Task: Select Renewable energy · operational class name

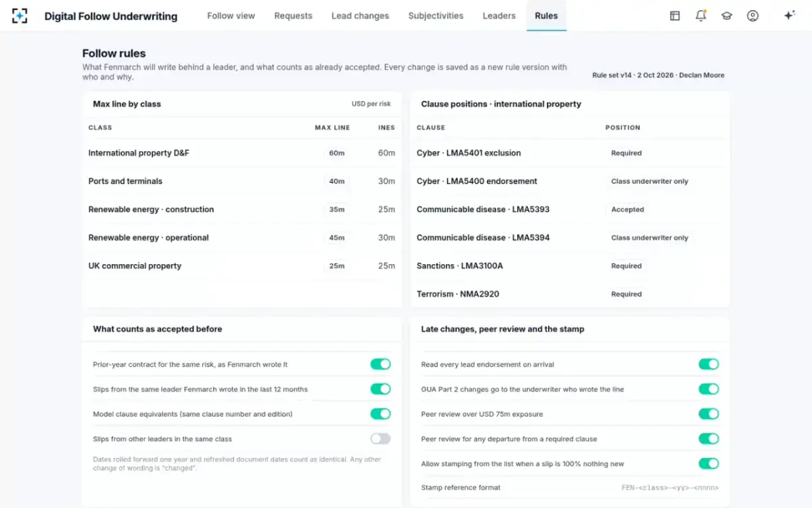Action: (148, 238)
